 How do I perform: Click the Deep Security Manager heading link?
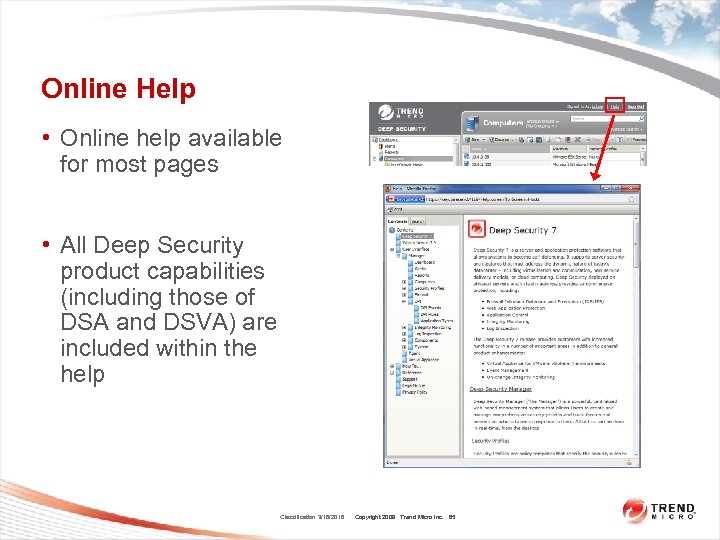pos(500,389)
